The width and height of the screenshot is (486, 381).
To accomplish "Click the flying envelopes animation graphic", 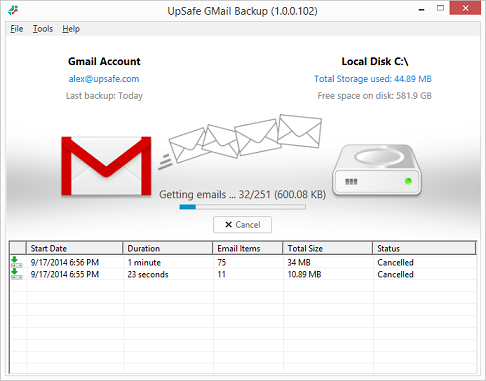I will tap(241, 142).
